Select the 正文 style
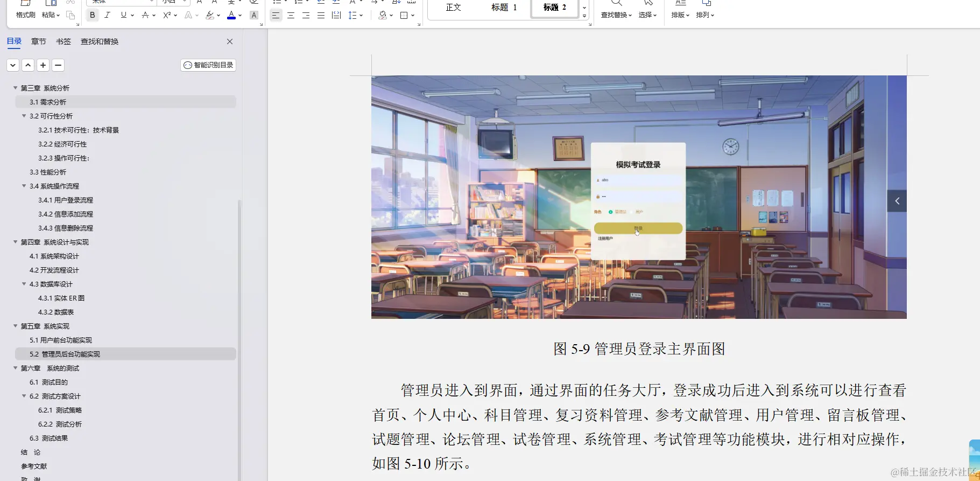 tap(454, 8)
